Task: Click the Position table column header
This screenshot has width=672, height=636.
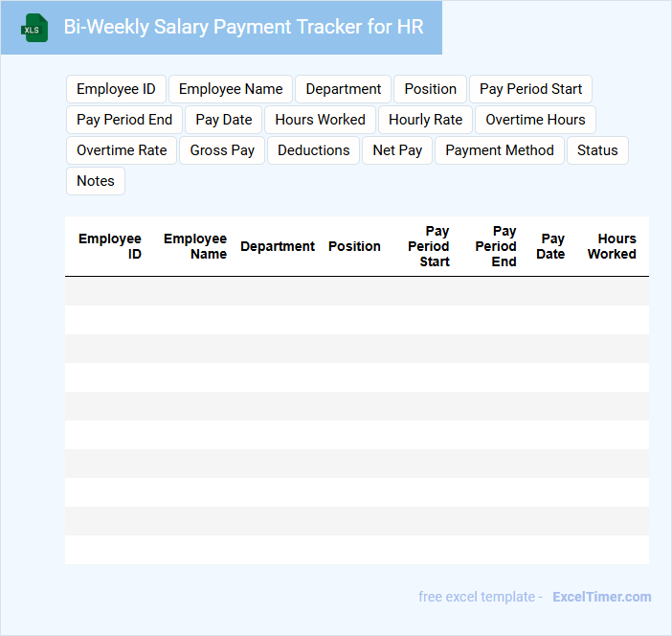Action: point(354,246)
